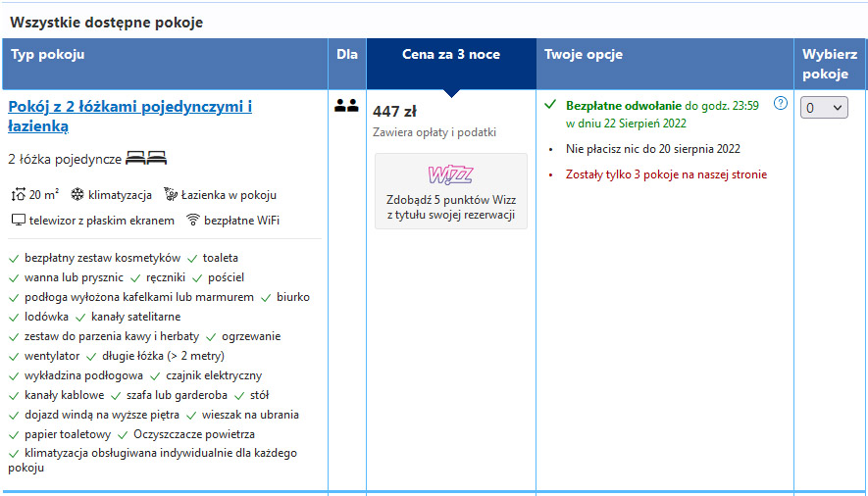The height and width of the screenshot is (496, 868).
Task: Click the snowflake klimatyzacja icon
Action: (77, 195)
